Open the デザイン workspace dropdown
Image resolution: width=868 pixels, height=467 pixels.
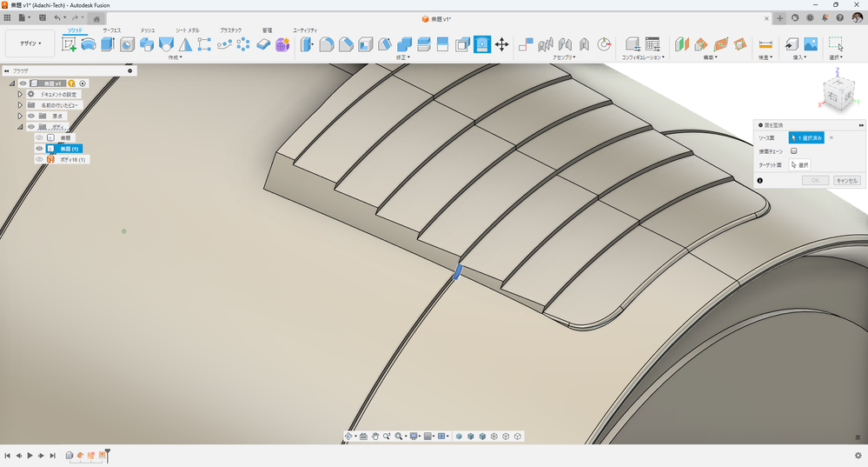coord(30,43)
